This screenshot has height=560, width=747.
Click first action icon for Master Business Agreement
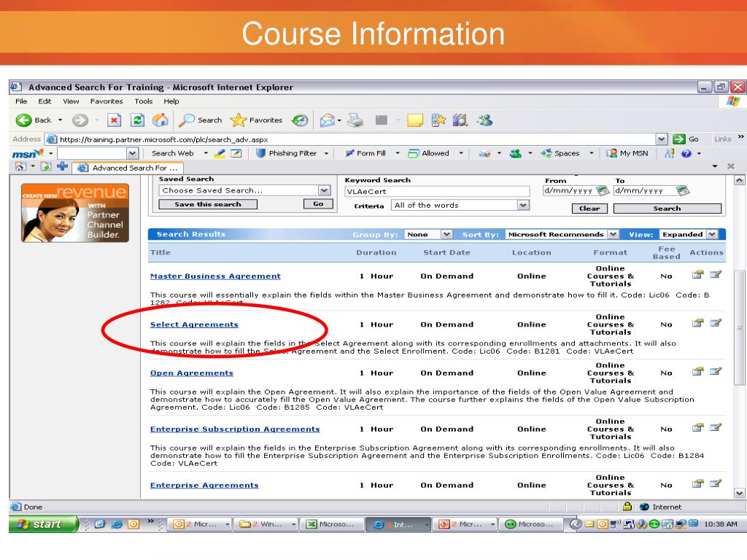pyautogui.click(x=697, y=274)
